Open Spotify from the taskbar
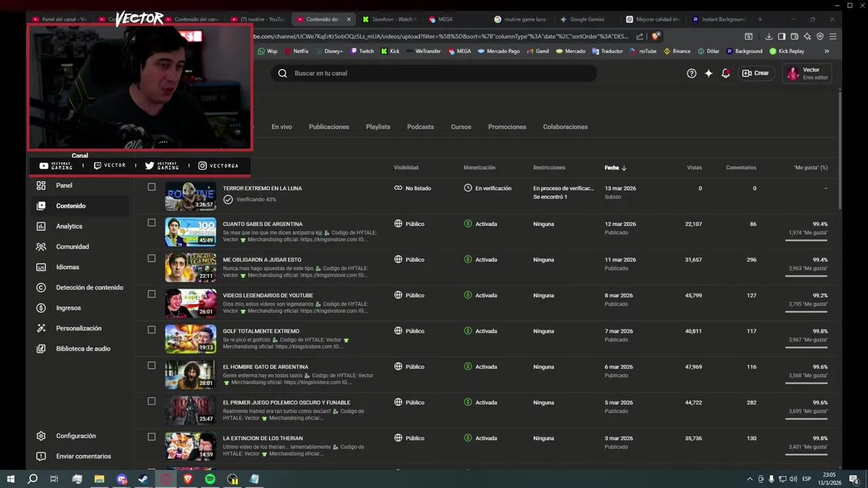868x488 pixels. point(210,479)
